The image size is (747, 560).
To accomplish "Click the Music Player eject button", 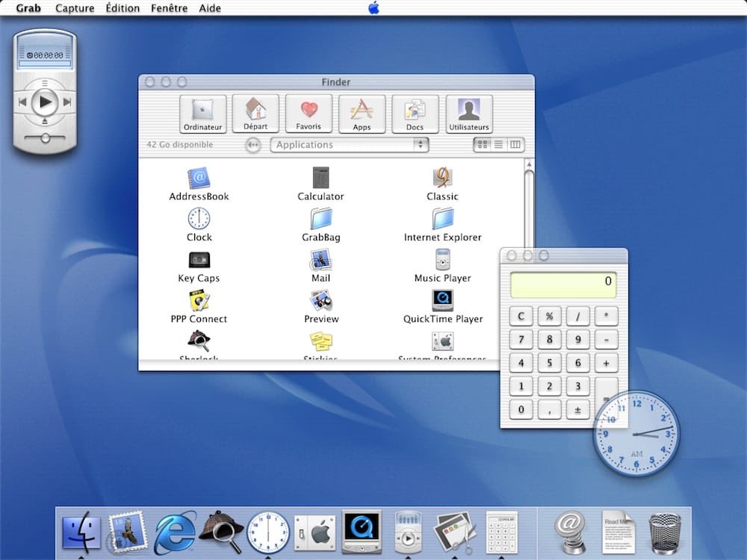I will tap(45, 122).
